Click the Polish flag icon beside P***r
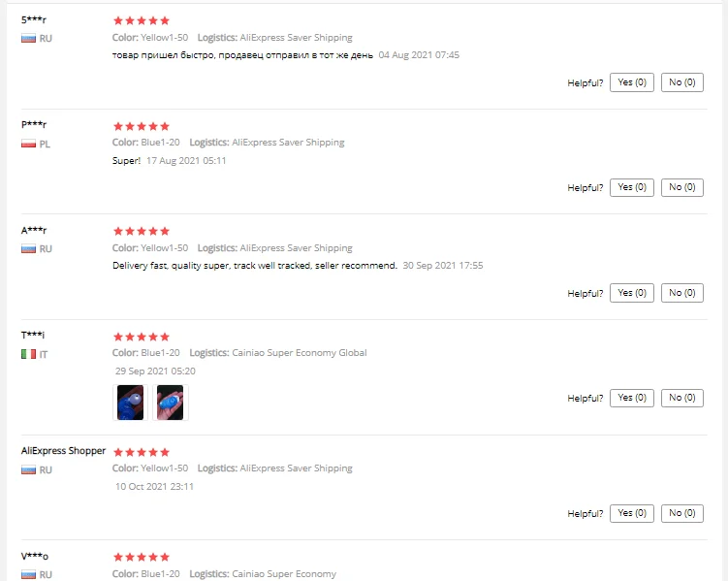The height and width of the screenshot is (581, 728). [x=28, y=144]
